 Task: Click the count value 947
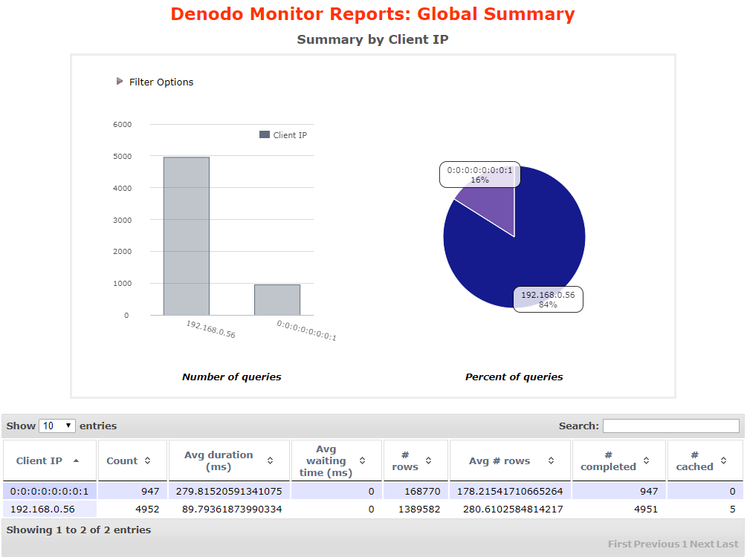pos(150,491)
